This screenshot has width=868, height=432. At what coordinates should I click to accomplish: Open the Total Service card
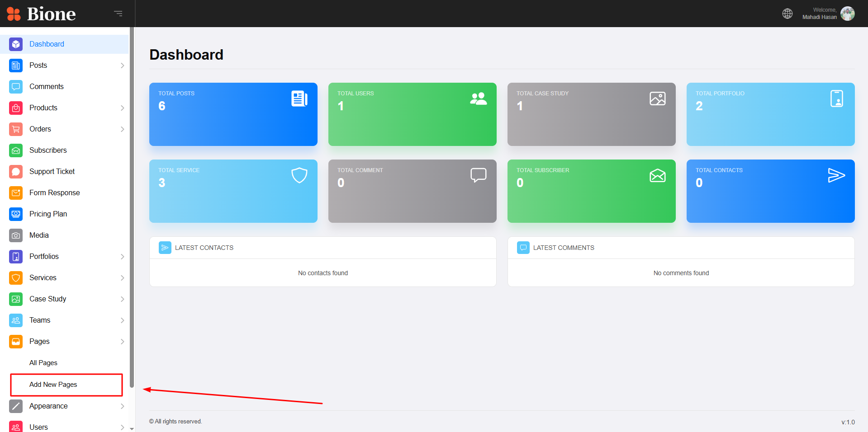tap(233, 191)
